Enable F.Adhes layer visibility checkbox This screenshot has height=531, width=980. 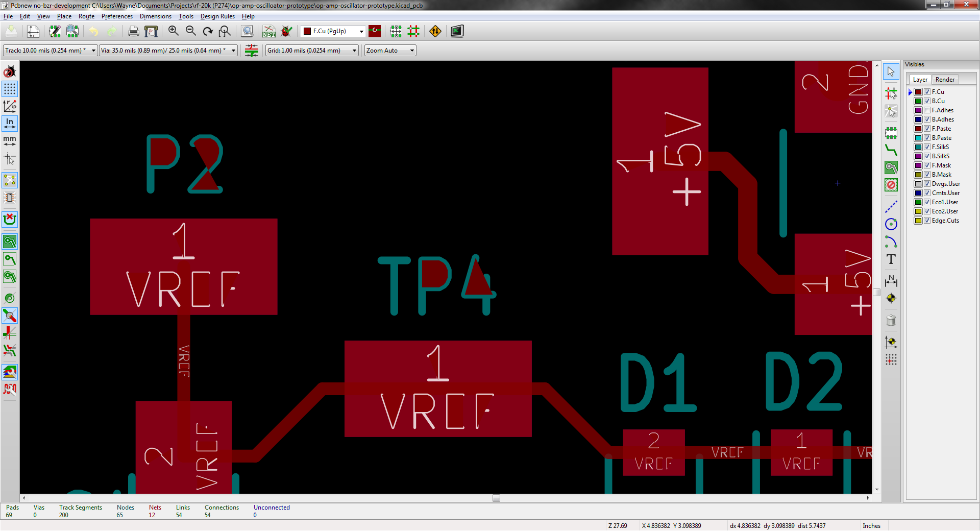pos(927,110)
